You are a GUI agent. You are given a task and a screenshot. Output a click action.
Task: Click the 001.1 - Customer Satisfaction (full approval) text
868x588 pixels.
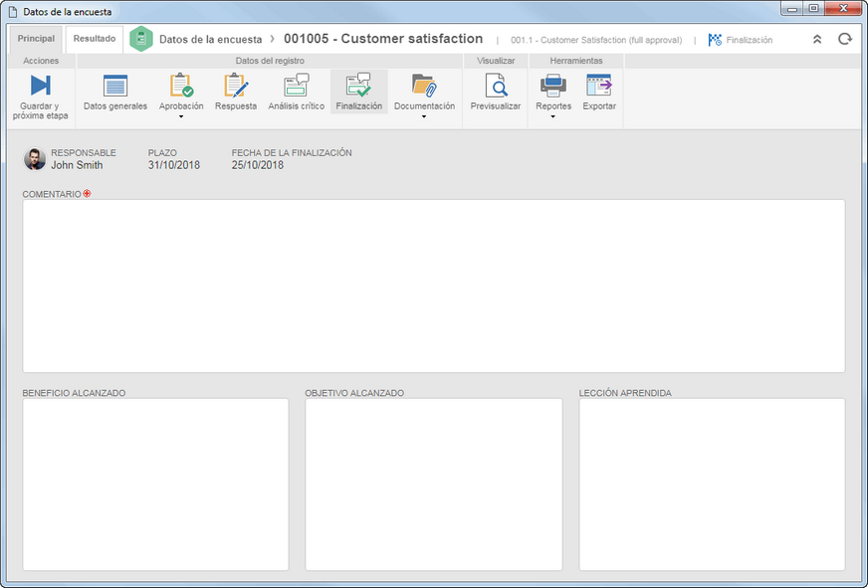tap(596, 40)
